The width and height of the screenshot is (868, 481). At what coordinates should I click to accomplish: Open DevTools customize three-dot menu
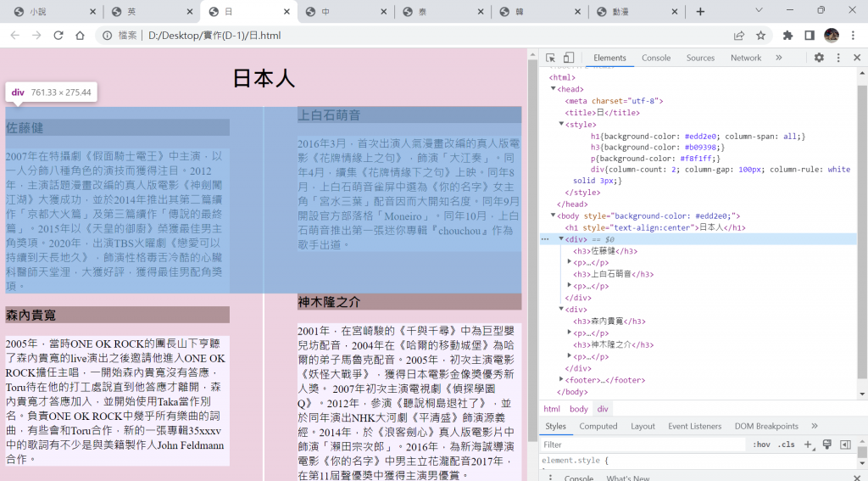(x=838, y=58)
